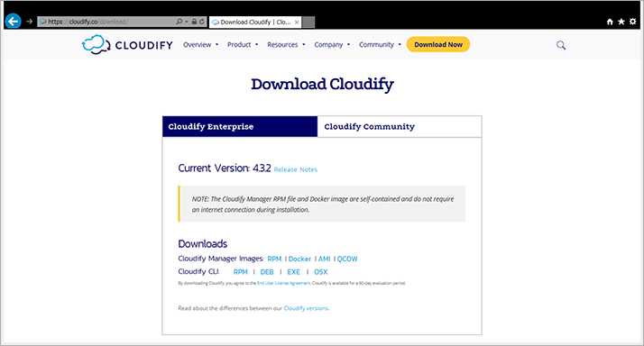
Task: Open the Docker manager image link
Action: click(x=299, y=259)
